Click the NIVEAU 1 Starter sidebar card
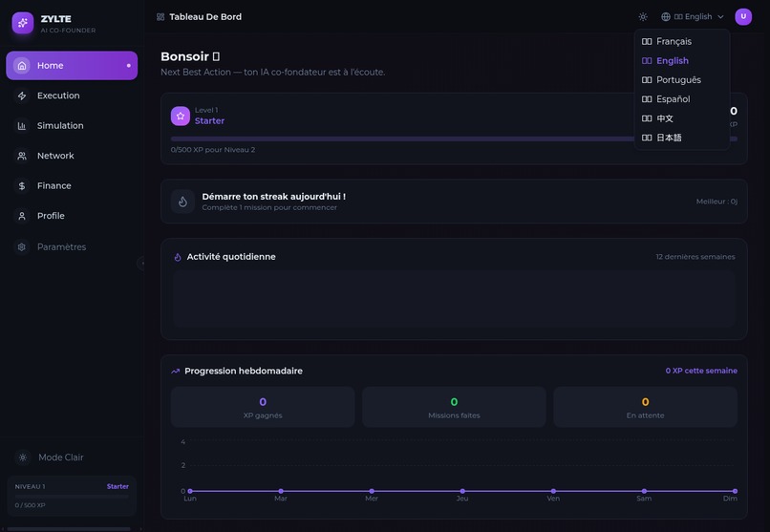 [72, 496]
